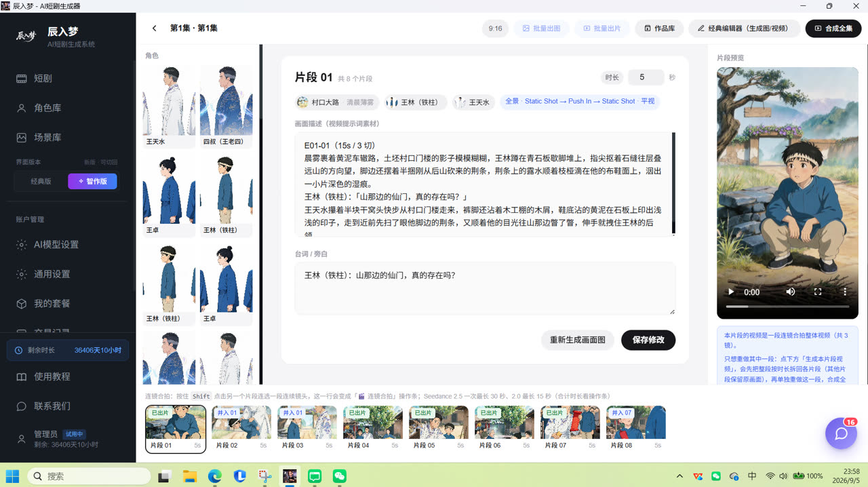Select the 王林（铁柱） tag in the 片段 01 header

(x=416, y=102)
